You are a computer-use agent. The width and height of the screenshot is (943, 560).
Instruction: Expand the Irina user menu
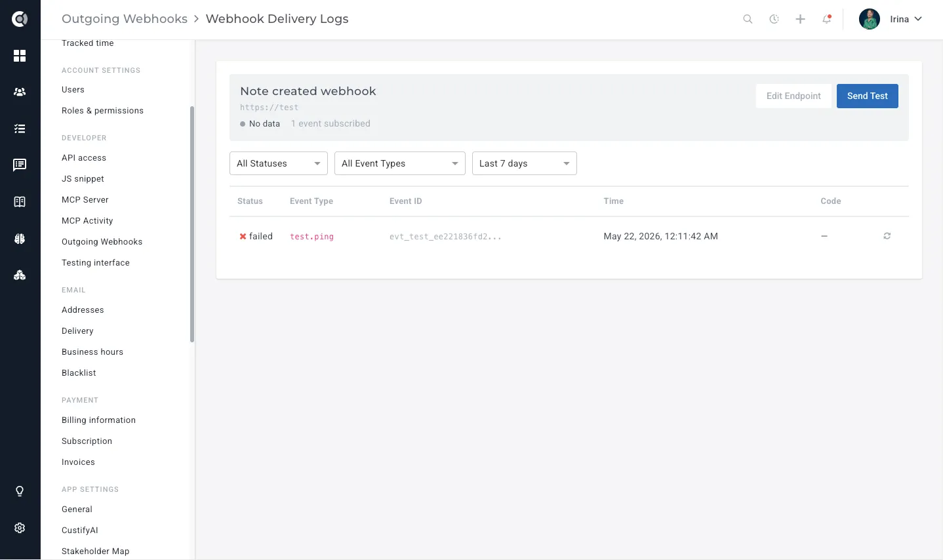click(906, 19)
